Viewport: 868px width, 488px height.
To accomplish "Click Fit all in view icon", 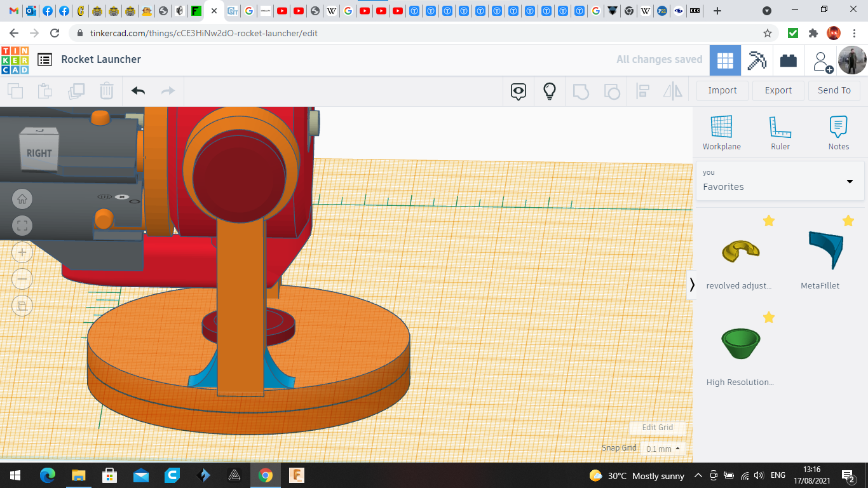I will pyautogui.click(x=22, y=226).
